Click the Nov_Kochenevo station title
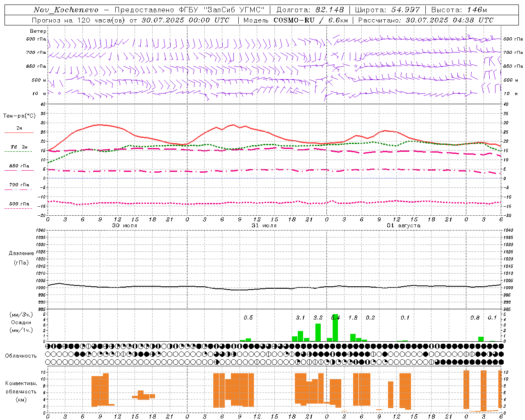Viewport: 525px width, 420px height. pyautogui.click(x=66, y=10)
